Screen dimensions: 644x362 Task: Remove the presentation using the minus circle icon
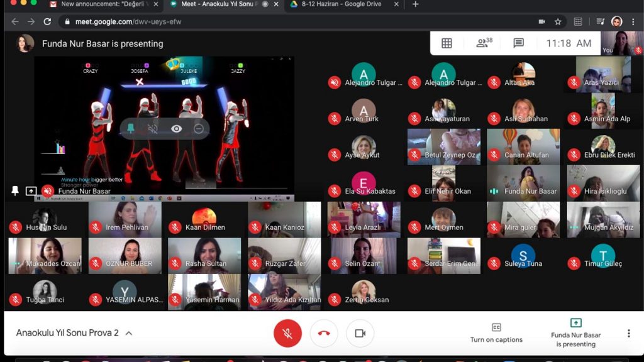coord(199,129)
